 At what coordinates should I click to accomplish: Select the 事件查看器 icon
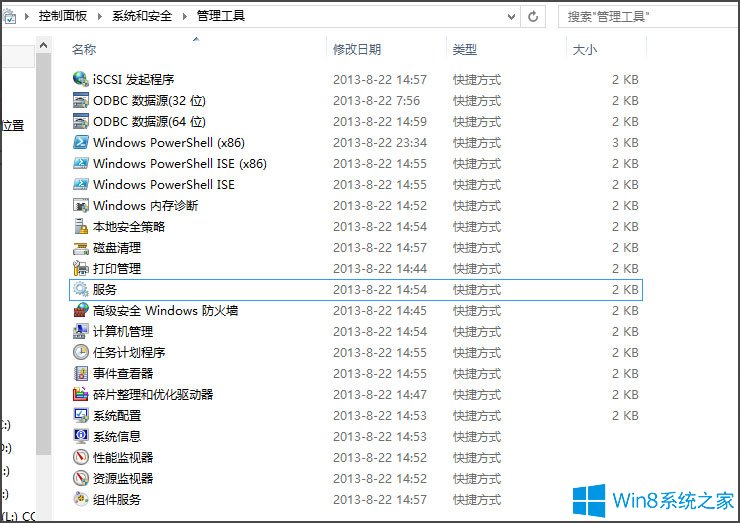coord(81,373)
